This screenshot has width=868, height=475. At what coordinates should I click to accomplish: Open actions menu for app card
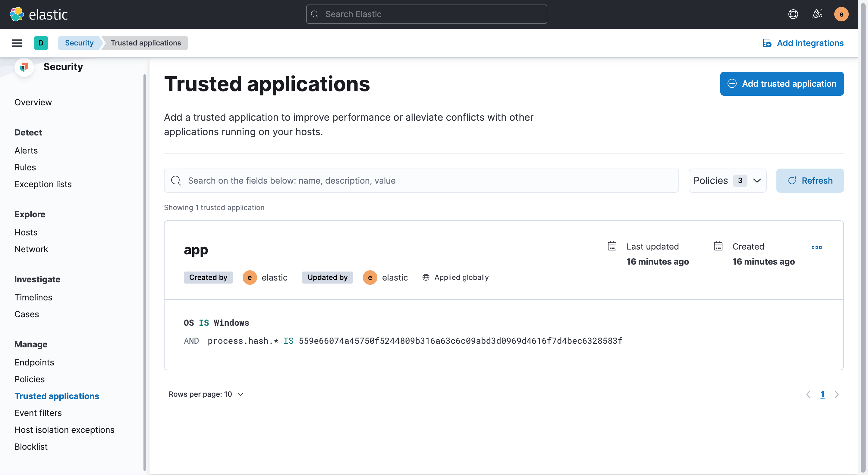point(816,247)
